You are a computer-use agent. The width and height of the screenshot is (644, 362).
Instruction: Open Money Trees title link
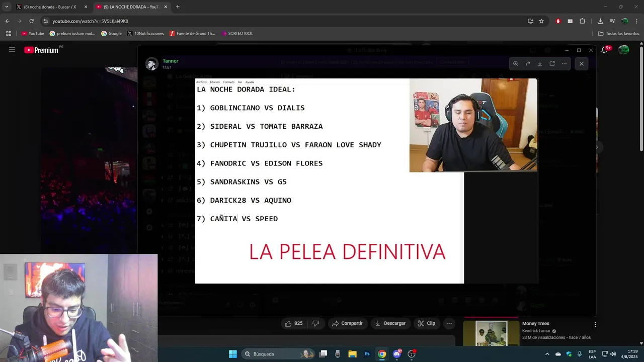[x=535, y=324]
